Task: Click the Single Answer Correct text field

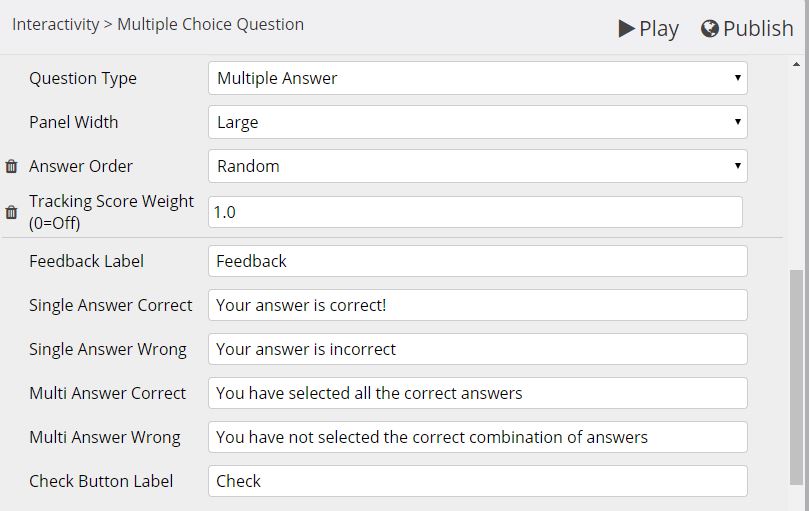Action: coord(478,305)
